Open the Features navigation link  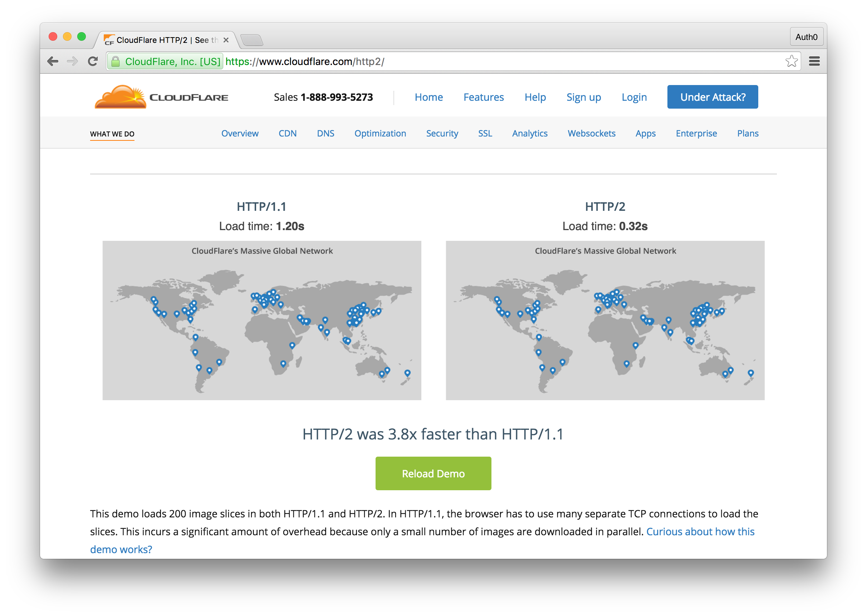tap(483, 97)
